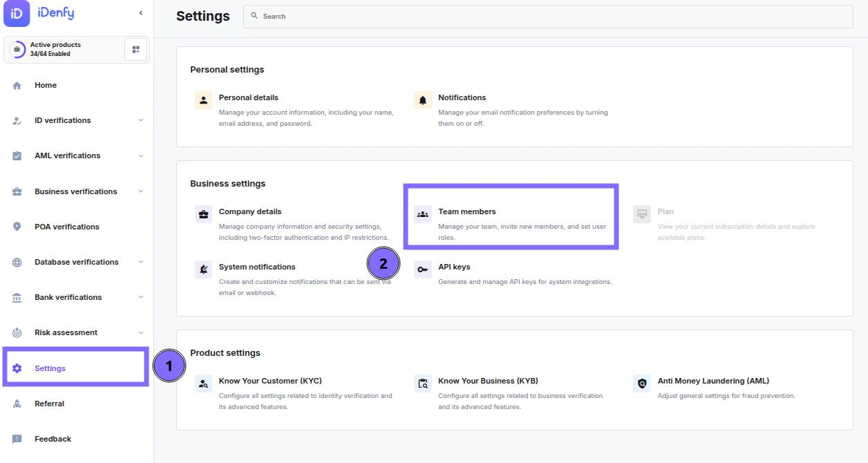Image resolution: width=868 pixels, height=463 pixels.
Task: Click the Business verifications briefcase icon
Action: pyautogui.click(x=17, y=192)
